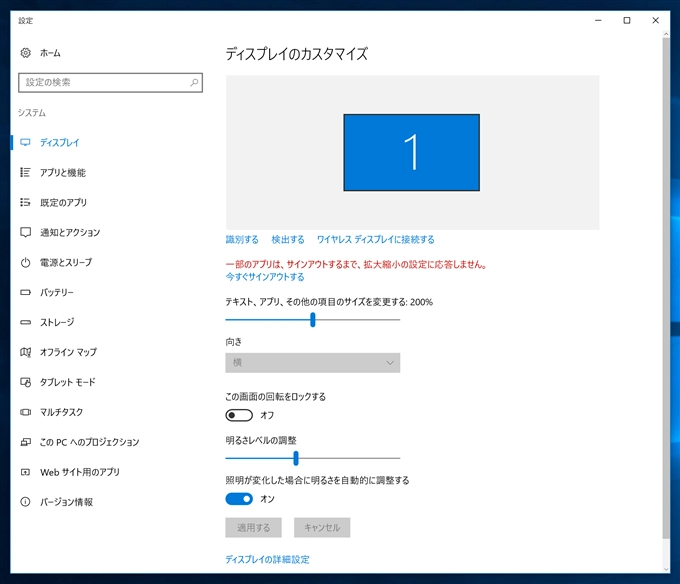Select ディスプレイ in the sidebar
The width and height of the screenshot is (680, 584).
59,142
